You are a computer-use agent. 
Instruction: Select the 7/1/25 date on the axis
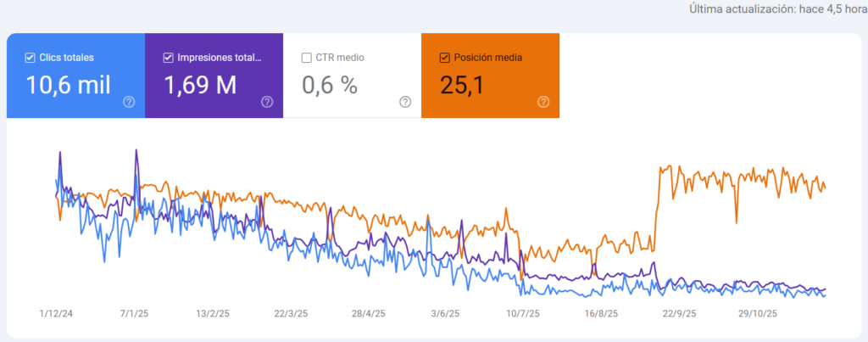click(x=134, y=313)
